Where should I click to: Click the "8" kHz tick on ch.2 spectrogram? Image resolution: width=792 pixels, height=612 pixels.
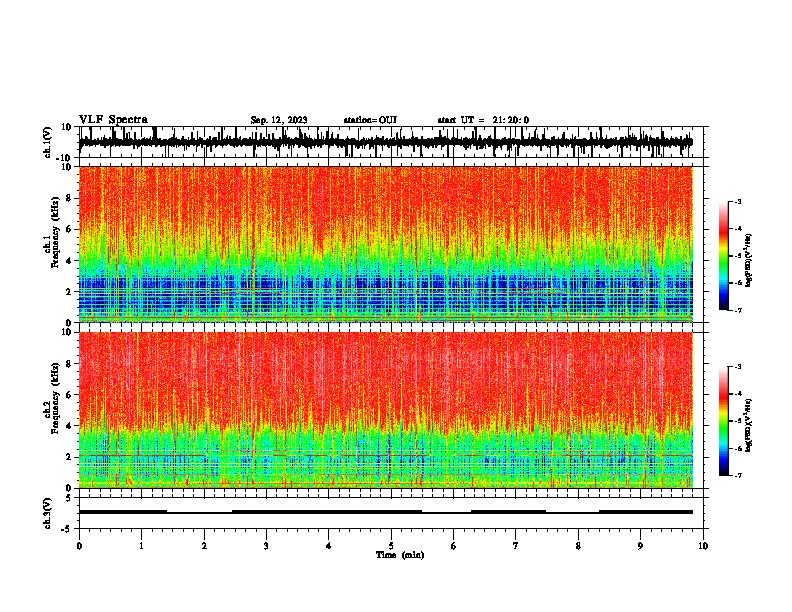point(69,363)
